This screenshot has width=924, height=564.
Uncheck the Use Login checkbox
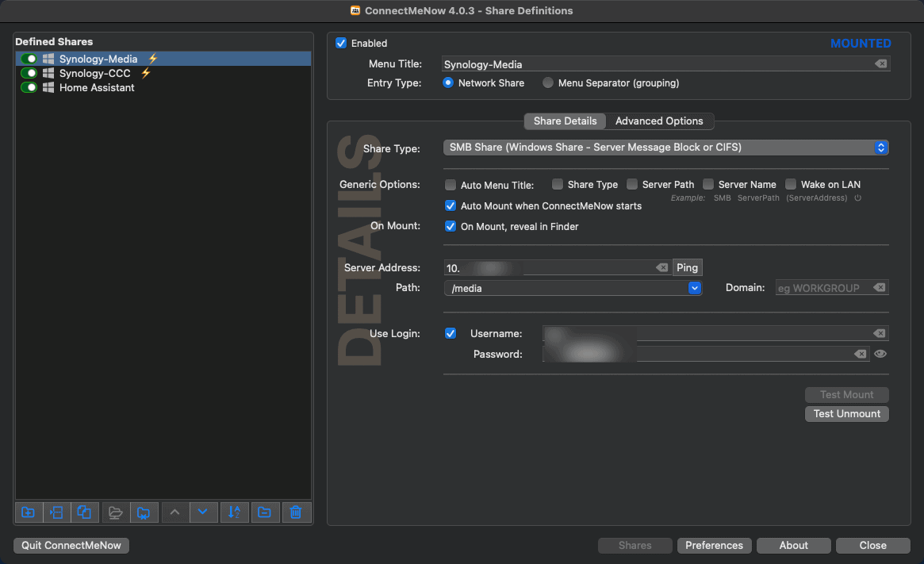pos(450,334)
